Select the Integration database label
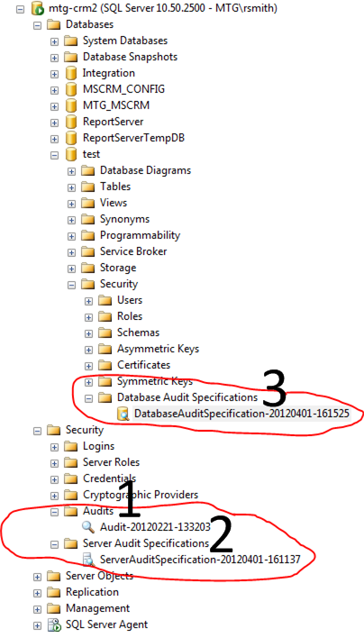364x638 pixels. 109,73
